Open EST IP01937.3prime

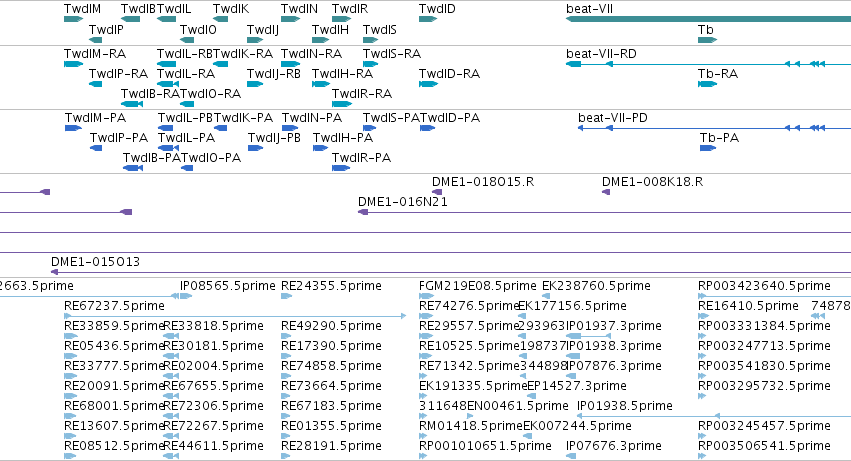click(614, 326)
